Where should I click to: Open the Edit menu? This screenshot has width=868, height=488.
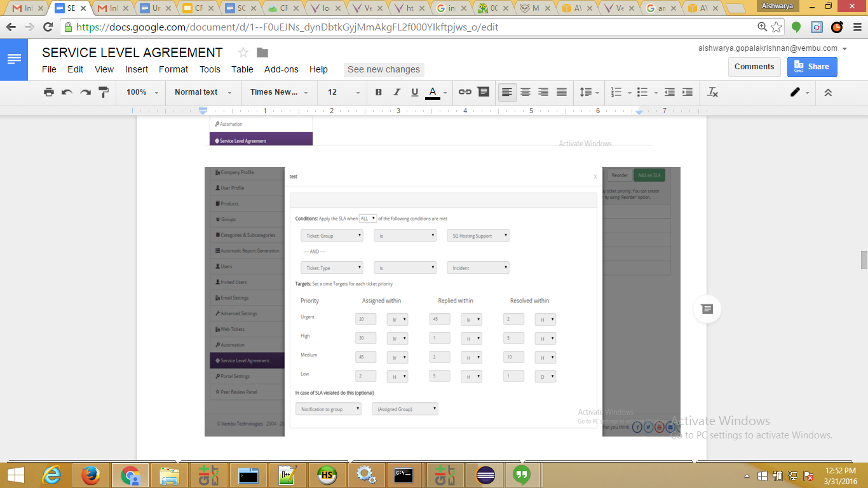[76, 69]
